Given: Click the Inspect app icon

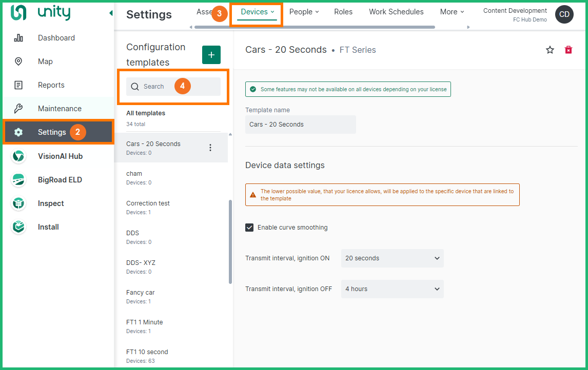Looking at the screenshot, I should pyautogui.click(x=18, y=203).
